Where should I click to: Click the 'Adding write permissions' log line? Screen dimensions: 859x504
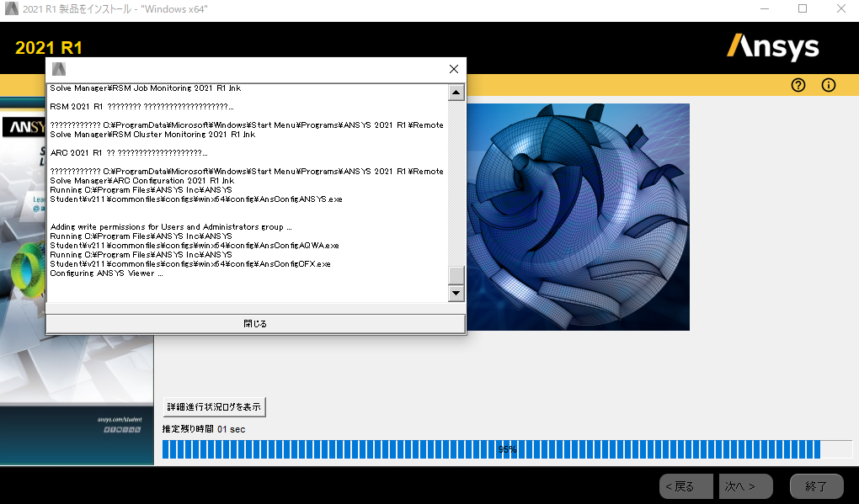[x=171, y=227]
